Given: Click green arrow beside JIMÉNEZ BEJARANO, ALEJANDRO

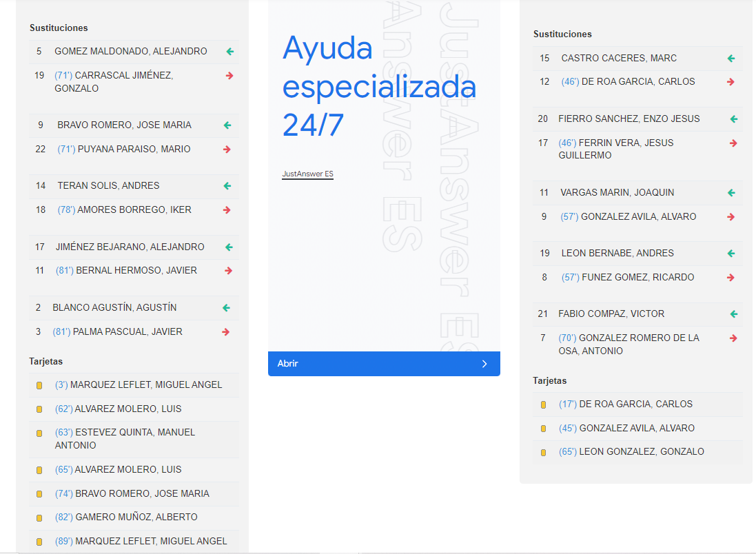Looking at the screenshot, I should click(x=229, y=247).
